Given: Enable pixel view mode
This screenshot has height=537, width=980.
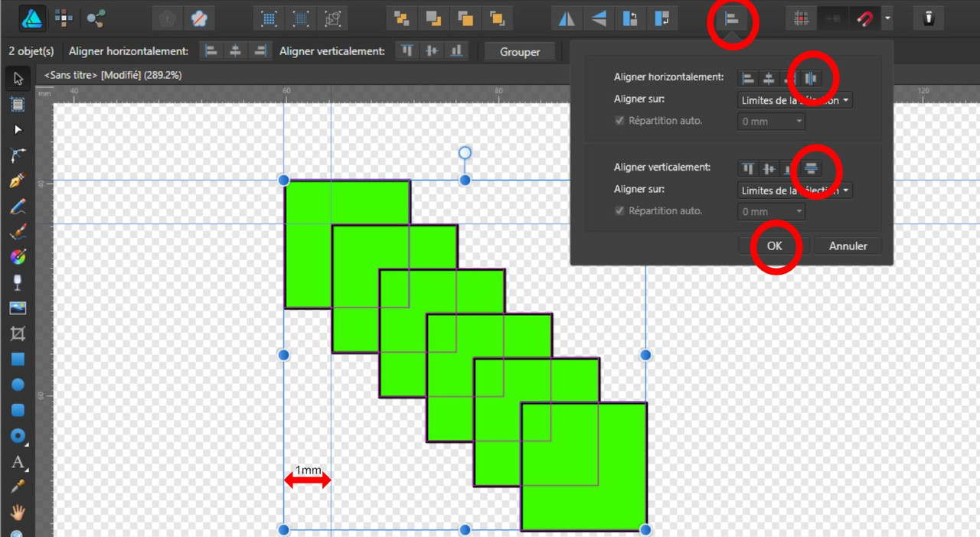Looking at the screenshot, I should 269,18.
